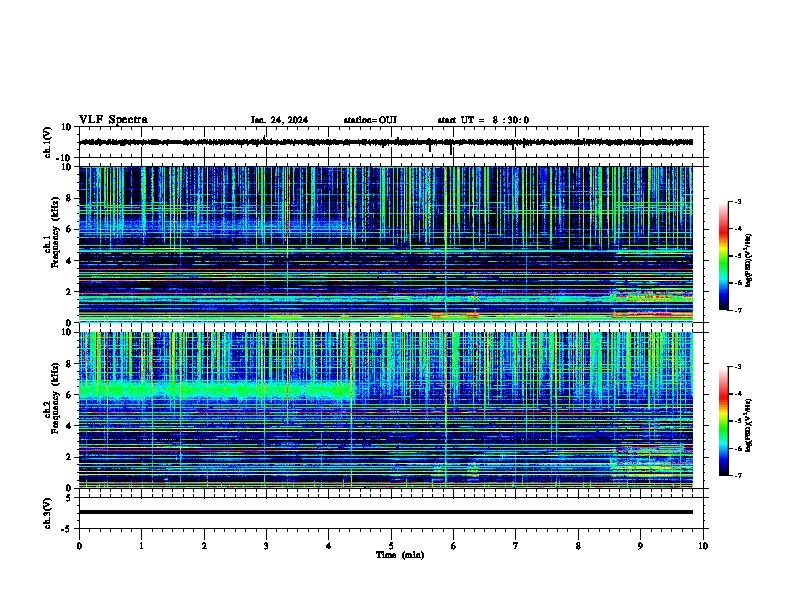Click time axis tick label "7"

tap(516, 546)
